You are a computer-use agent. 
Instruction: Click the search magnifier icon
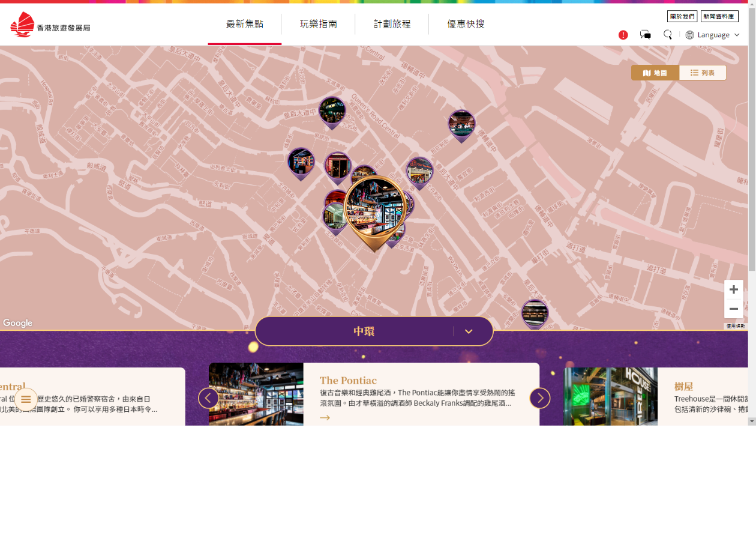667,35
